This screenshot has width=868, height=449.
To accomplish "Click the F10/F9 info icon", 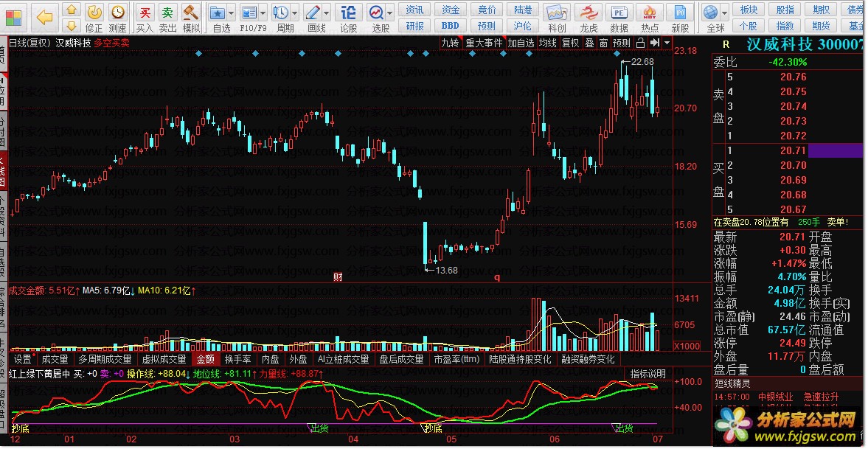I will point(249,13).
